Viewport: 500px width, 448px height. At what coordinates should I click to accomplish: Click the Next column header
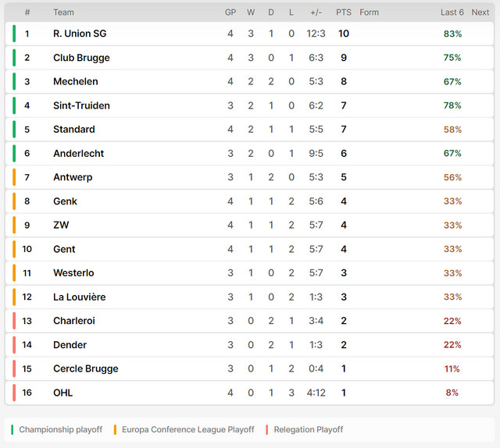480,12
